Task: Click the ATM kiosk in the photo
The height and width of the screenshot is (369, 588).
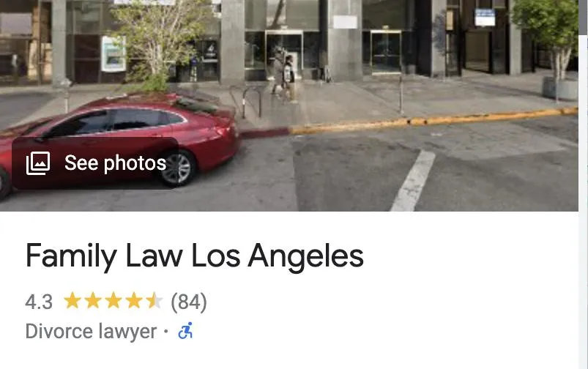Action: coord(113,53)
